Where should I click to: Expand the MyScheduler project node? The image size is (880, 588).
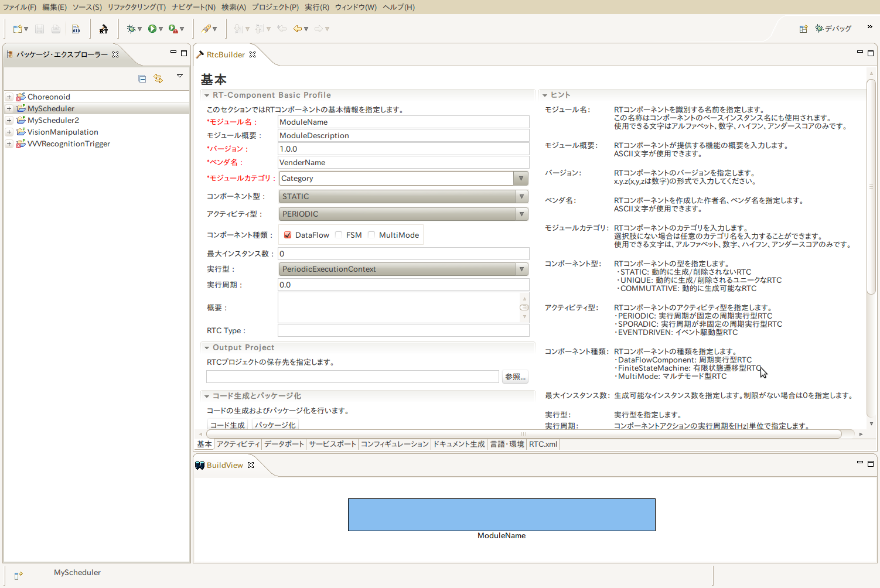pos(9,109)
